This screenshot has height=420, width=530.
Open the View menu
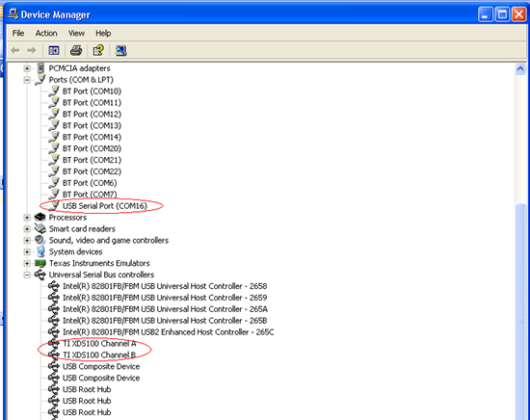pos(76,33)
